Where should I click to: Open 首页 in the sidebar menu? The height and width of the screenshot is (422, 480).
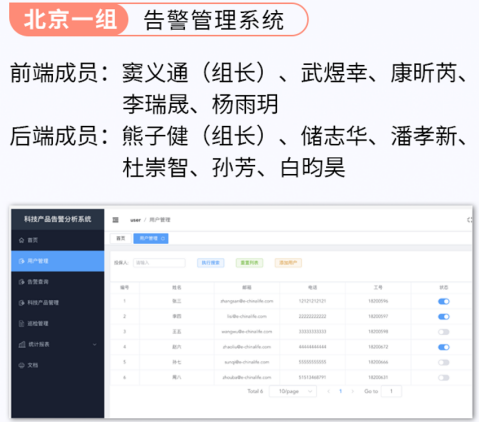pos(58,240)
